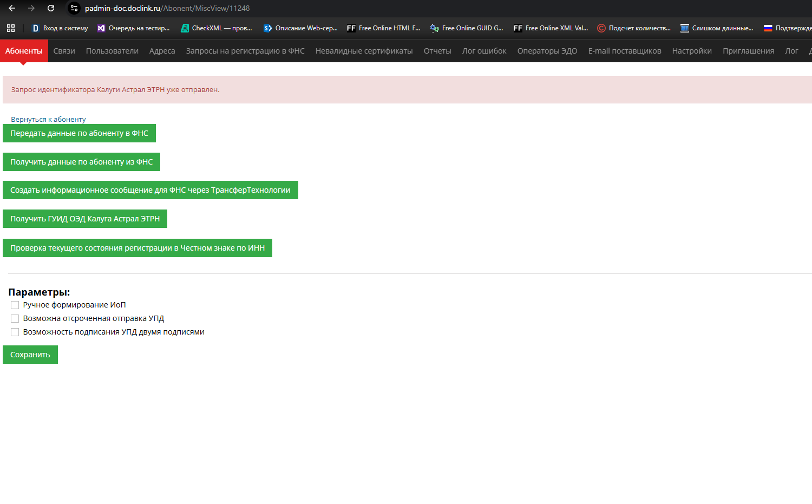Open 'Подтвержде' bookmark with flag icon
This screenshot has width=812, height=504.
pyautogui.click(x=787, y=28)
